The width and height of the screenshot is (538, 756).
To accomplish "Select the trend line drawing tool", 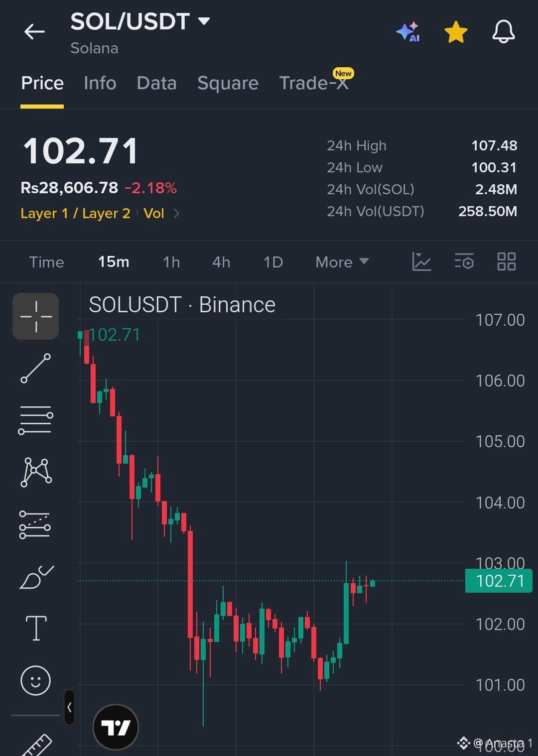I will click(36, 368).
